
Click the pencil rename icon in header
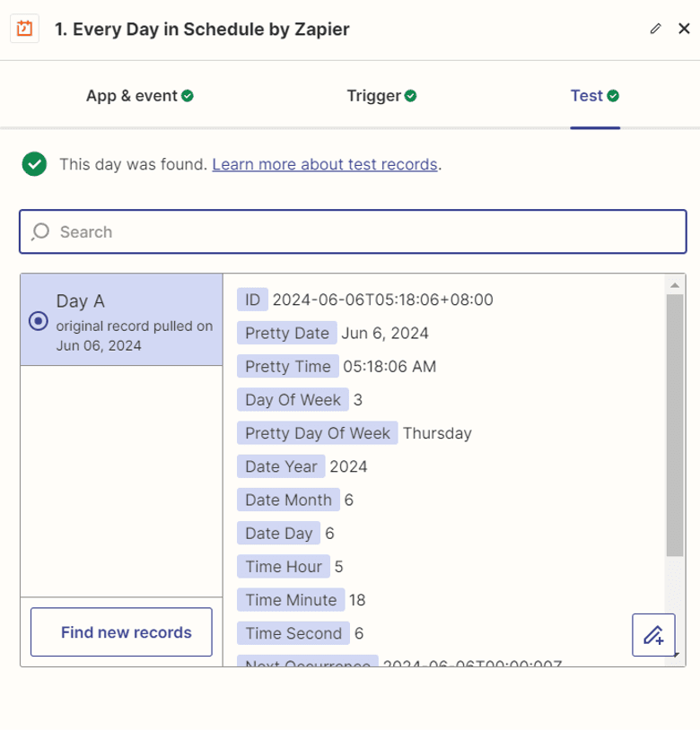(655, 29)
